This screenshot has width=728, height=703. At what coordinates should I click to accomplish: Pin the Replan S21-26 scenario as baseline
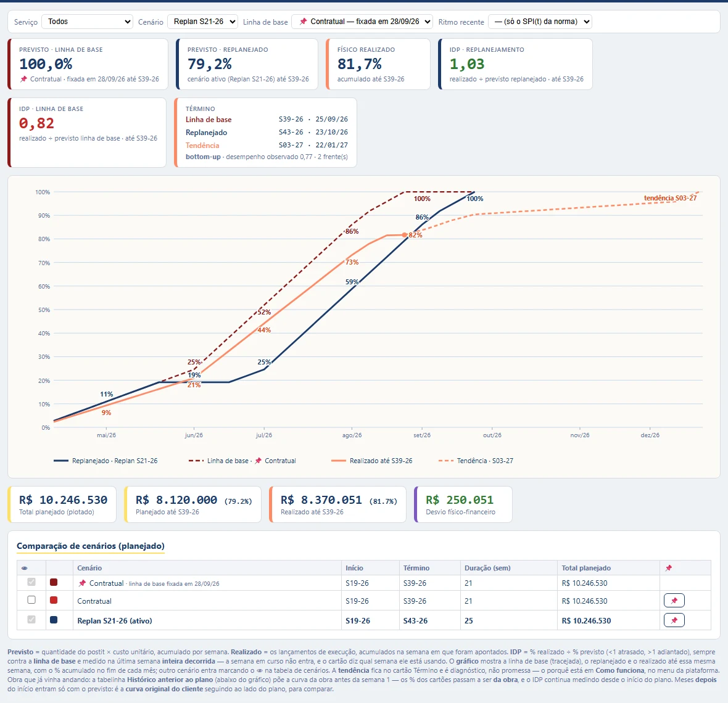(x=674, y=620)
